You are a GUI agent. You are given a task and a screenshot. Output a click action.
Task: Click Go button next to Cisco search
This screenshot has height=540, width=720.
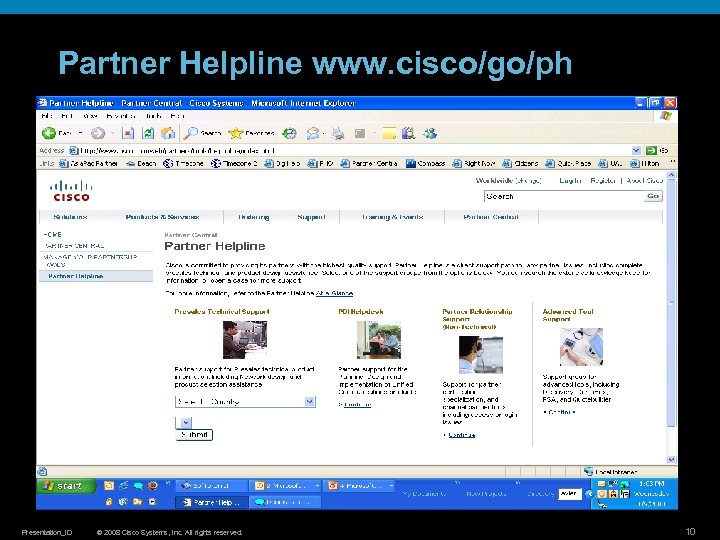[x=653, y=196]
